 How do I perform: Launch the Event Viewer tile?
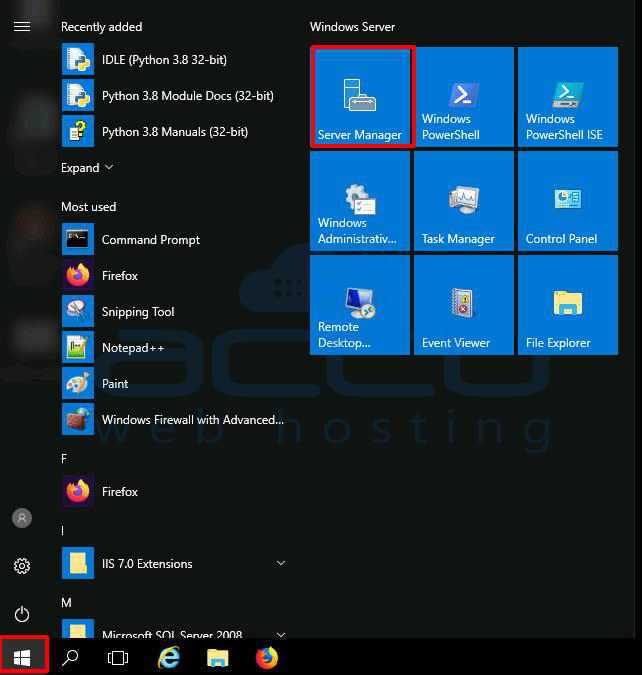pos(464,305)
